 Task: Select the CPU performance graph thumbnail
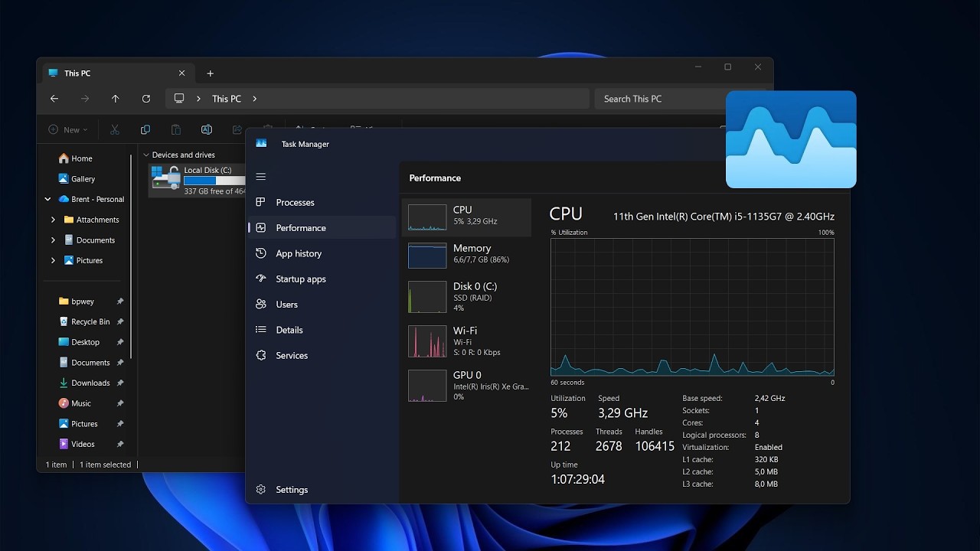click(427, 217)
